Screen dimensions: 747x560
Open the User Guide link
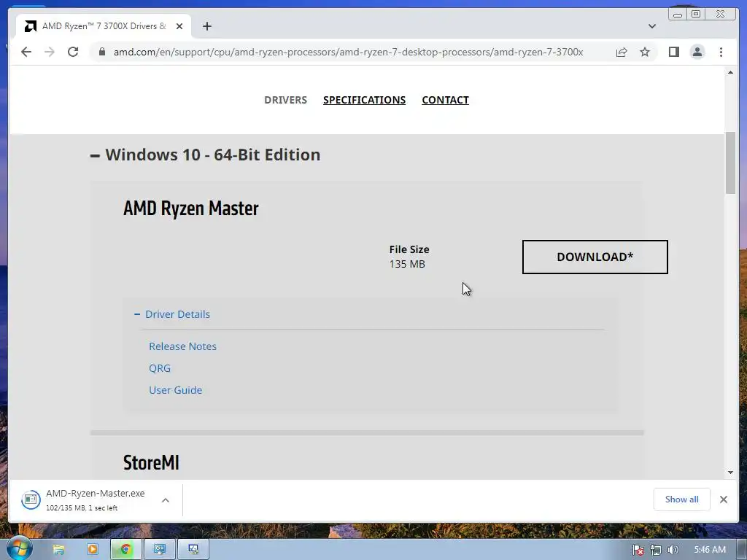tap(175, 390)
